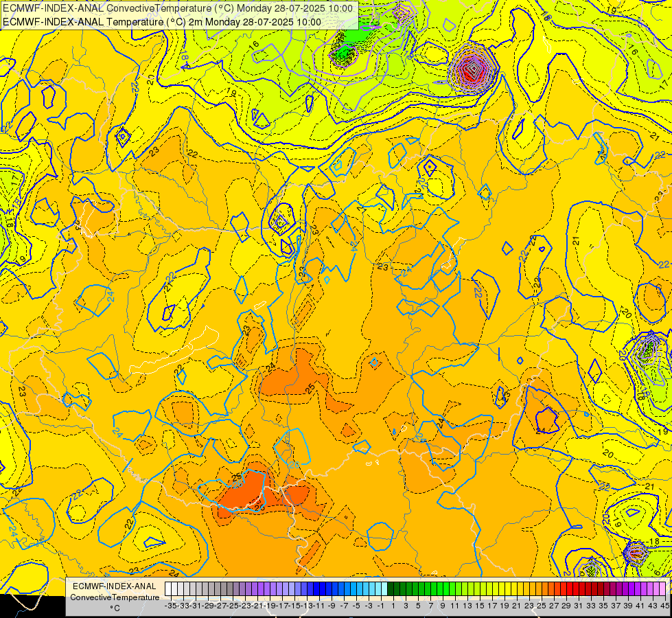
Task: Click the purple swatch above legend value 39
Action: (626, 588)
